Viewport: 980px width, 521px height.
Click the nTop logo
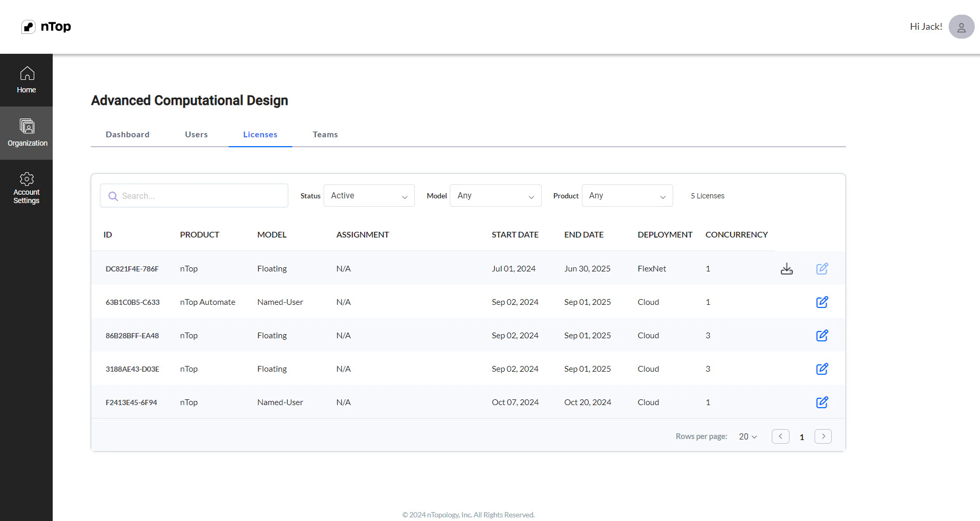click(x=46, y=27)
